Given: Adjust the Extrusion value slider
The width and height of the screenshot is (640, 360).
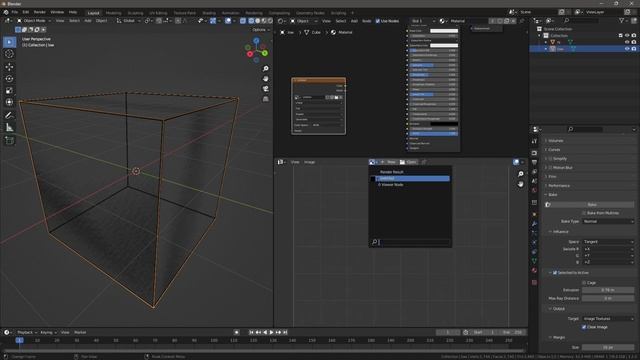Looking at the screenshot, I should click(x=608, y=290).
